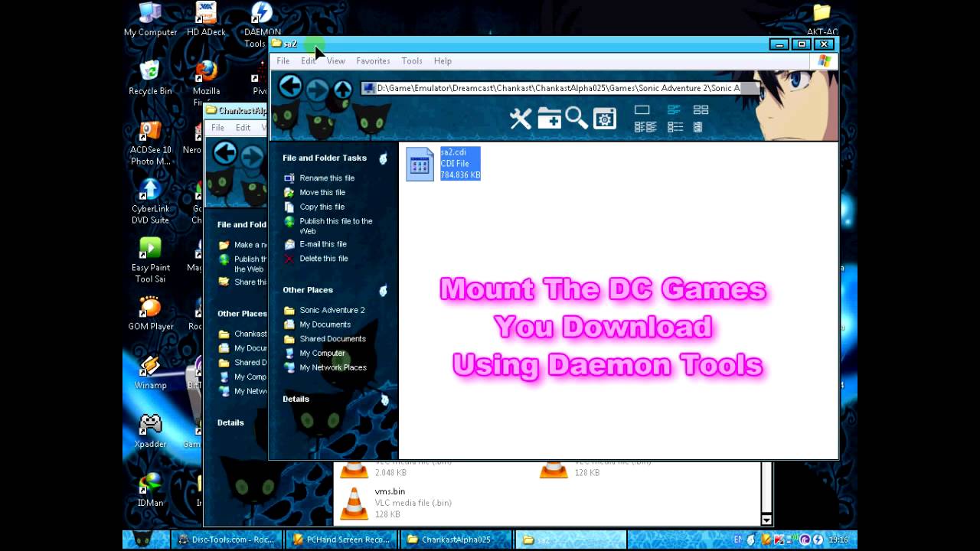Viewport: 980px width, 551px height.
Task: Click the sa2 taskbar button
Action: pos(571,540)
